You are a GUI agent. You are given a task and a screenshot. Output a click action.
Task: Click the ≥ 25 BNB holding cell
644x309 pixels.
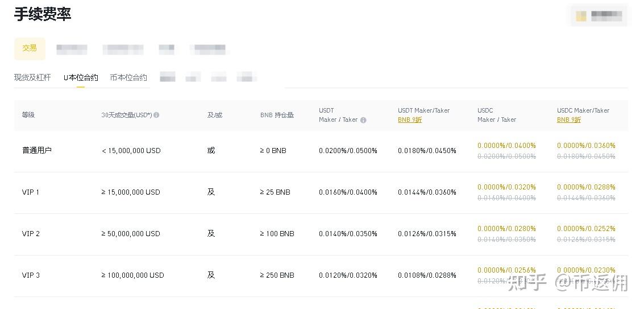(x=275, y=192)
